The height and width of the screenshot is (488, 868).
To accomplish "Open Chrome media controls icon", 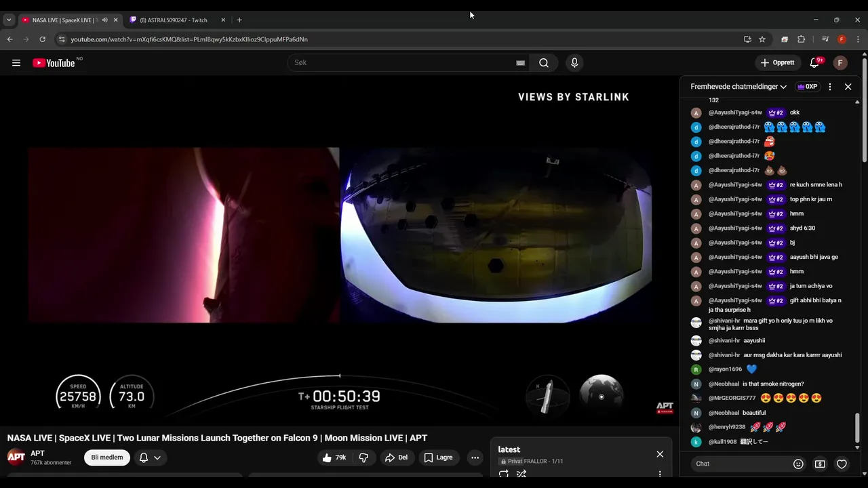I will [x=825, y=39].
